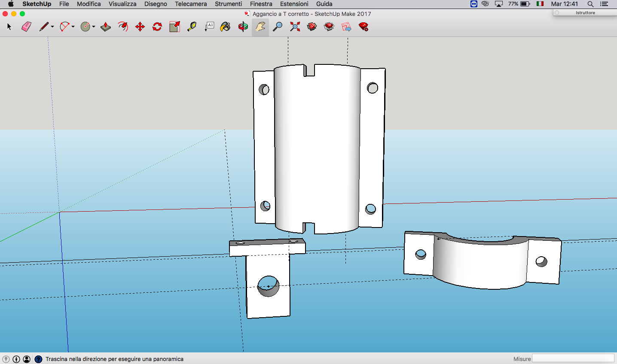The width and height of the screenshot is (617, 364).
Task: Select the Rotate tool
Action: [157, 27]
